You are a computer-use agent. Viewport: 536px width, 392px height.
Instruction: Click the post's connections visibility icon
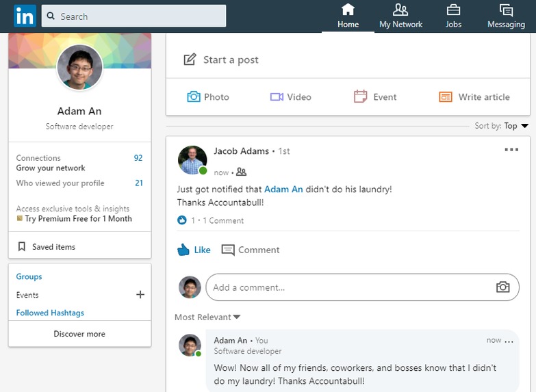point(241,172)
